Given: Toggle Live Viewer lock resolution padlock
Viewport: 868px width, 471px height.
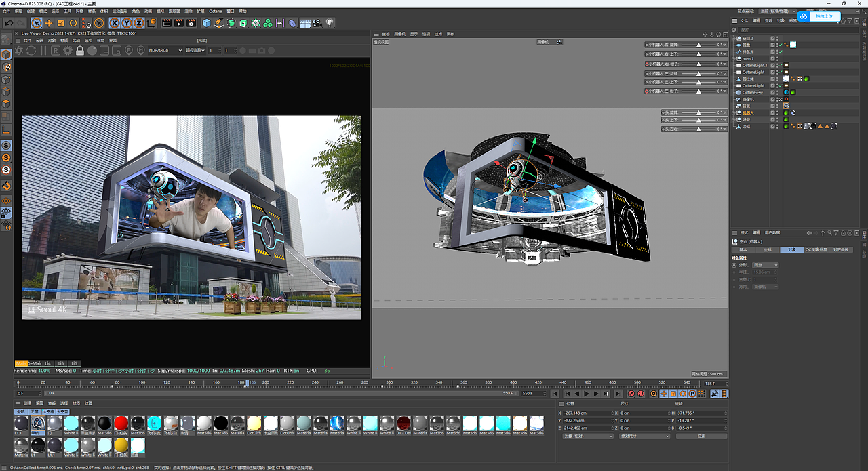Looking at the screenshot, I should [80, 50].
